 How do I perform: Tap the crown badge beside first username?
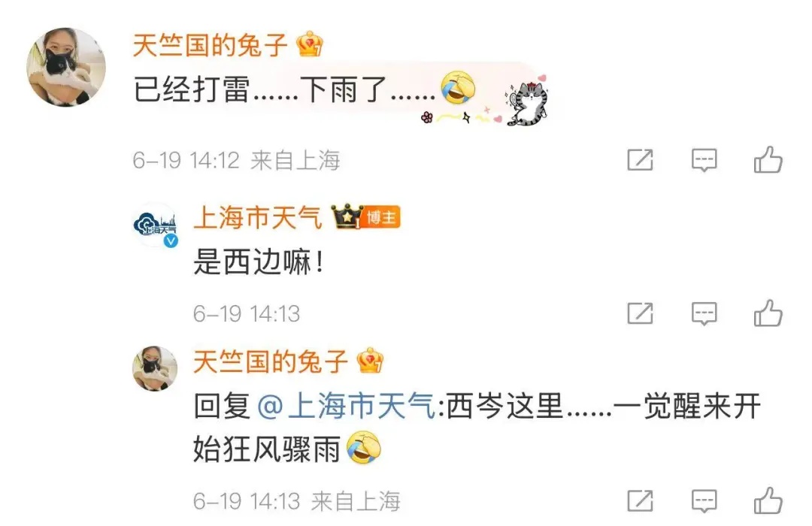click(x=310, y=44)
